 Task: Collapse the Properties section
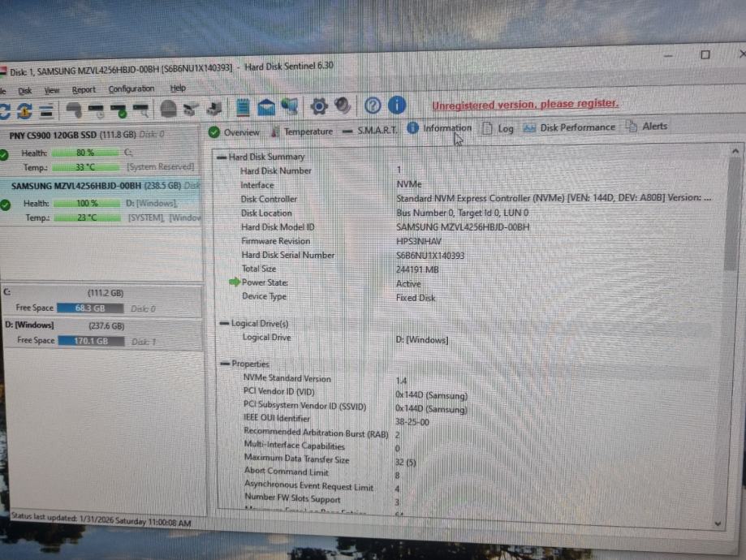click(x=225, y=364)
